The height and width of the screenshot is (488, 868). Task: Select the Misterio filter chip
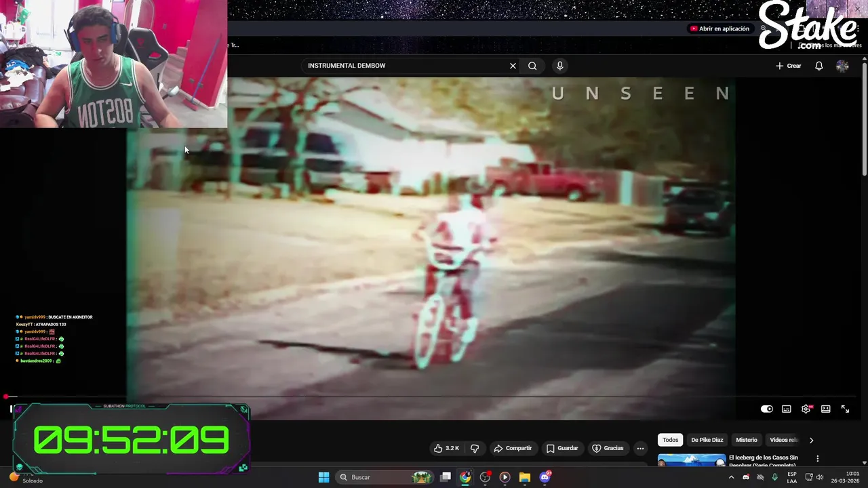[x=746, y=440]
